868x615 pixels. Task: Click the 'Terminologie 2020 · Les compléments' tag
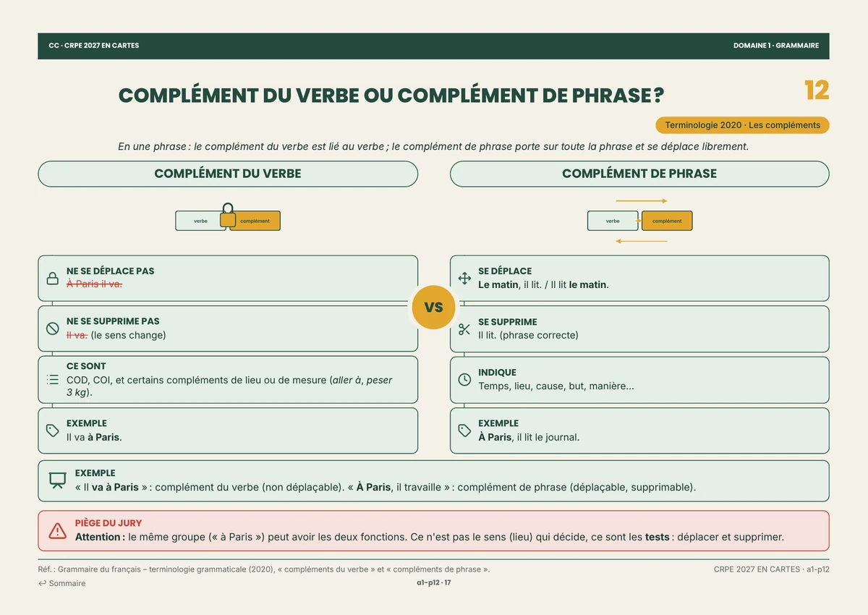point(742,125)
